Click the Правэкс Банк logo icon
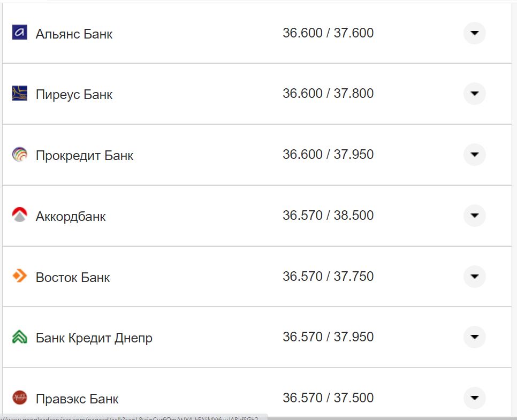Screen dimensions: 517x420 [19, 398]
